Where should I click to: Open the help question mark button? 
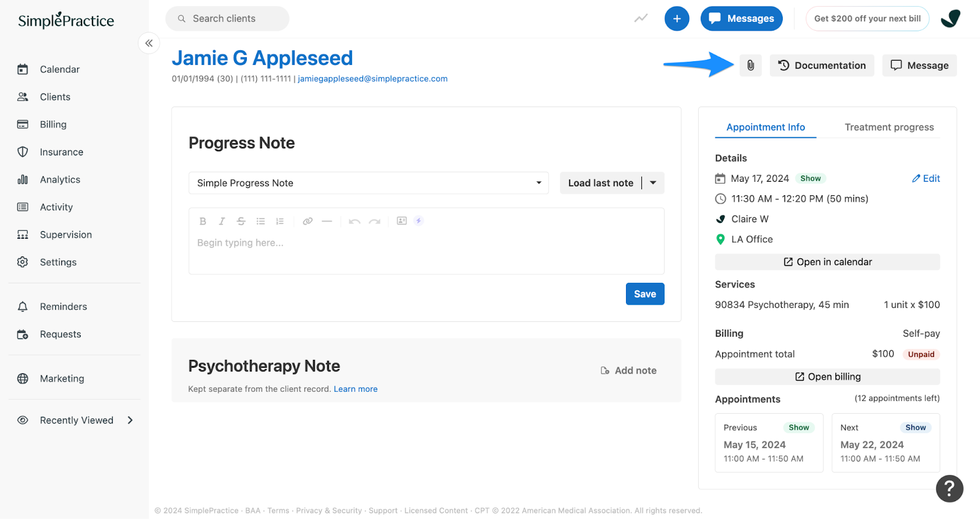click(x=949, y=488)
